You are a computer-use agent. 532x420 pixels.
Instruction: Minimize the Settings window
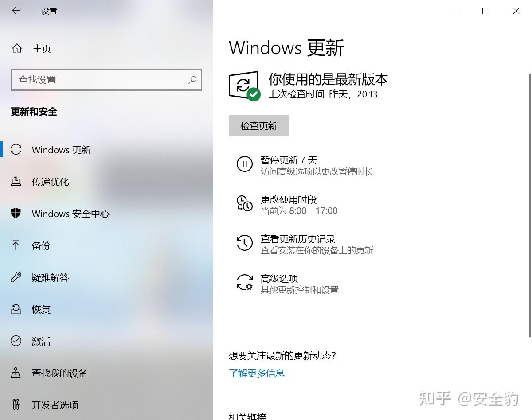[455, 11]
